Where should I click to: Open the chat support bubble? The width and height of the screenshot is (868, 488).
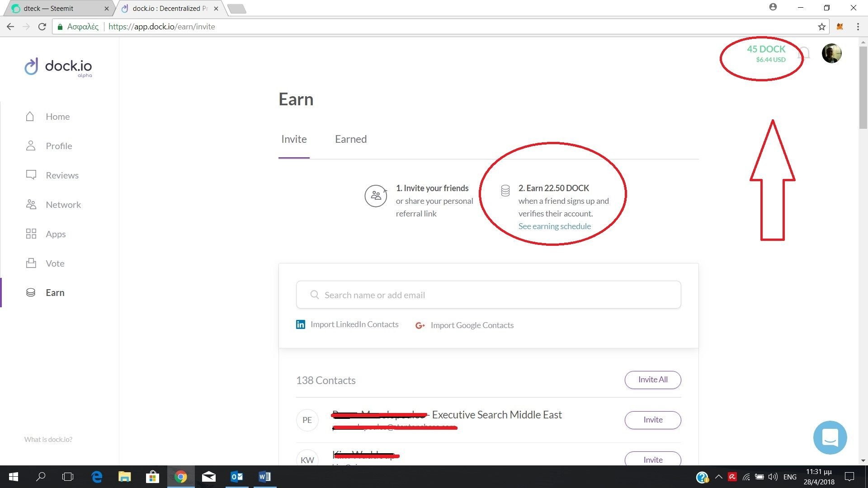click(830, 437)
